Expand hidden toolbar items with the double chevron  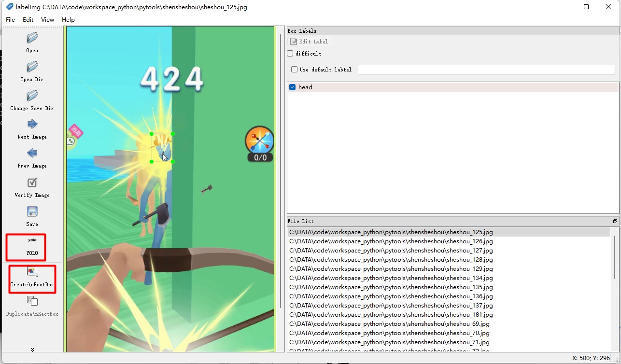[x=32, y=350]
